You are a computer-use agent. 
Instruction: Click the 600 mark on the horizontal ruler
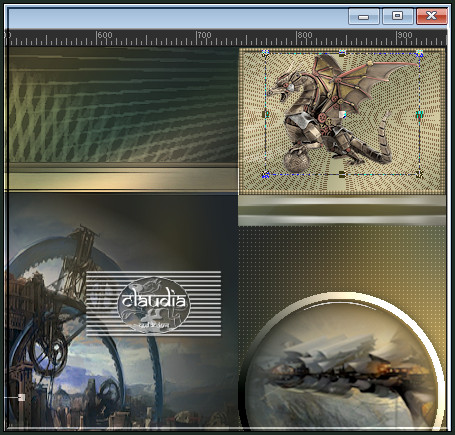pyautogui.click(x=104, y=35)
